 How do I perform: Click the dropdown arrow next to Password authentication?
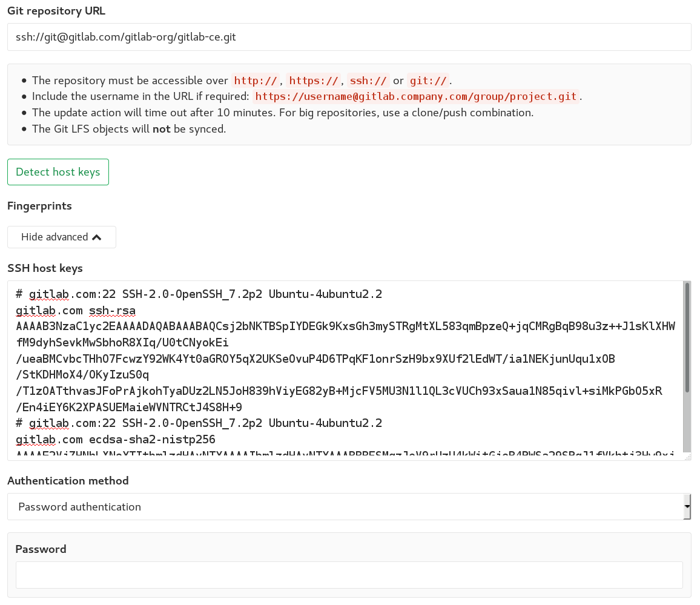click(x=687, y=506)
